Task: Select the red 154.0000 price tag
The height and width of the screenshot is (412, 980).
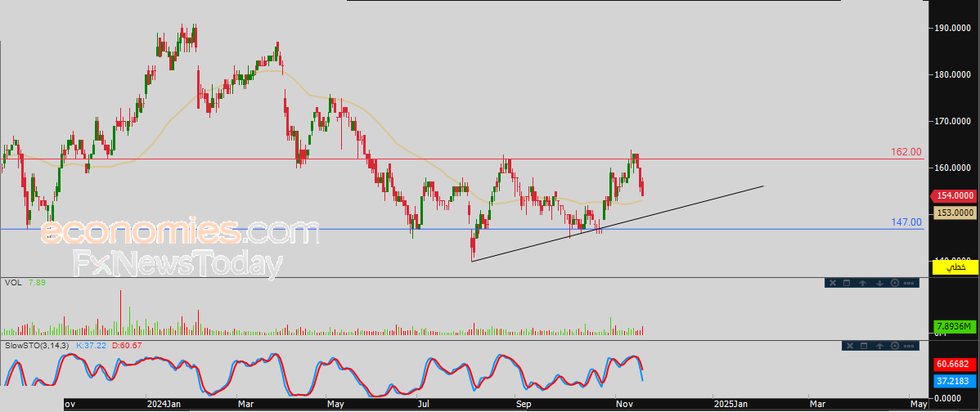Action: (x=955, y=195)
